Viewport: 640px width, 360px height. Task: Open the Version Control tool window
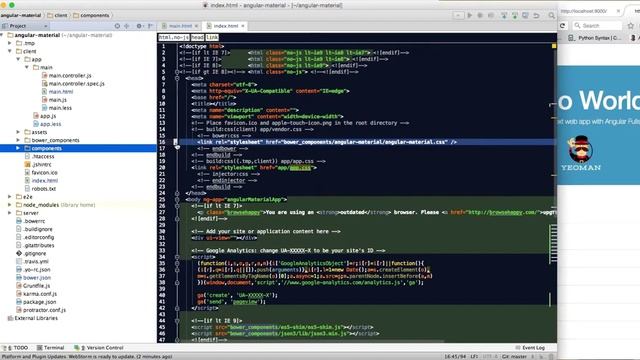99,348
